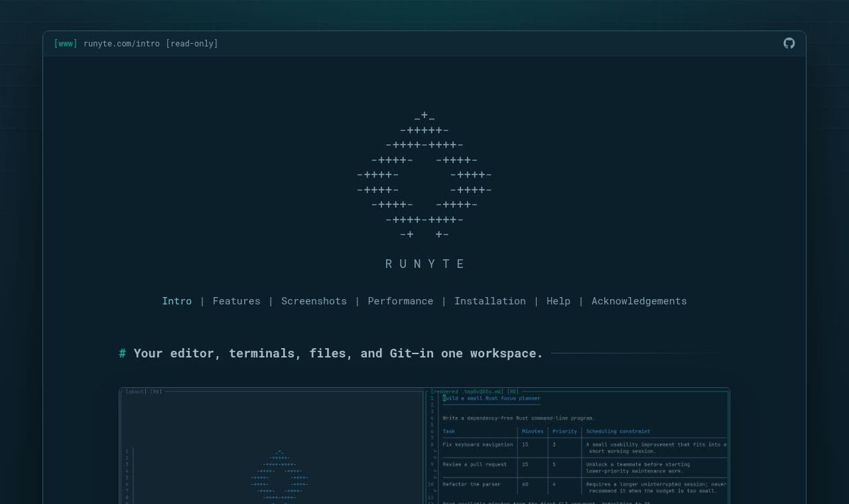The height and width of the screenshot is (504, 849).
Task: Select the Intro navigation tab
Action: click(x=176, y=301)
